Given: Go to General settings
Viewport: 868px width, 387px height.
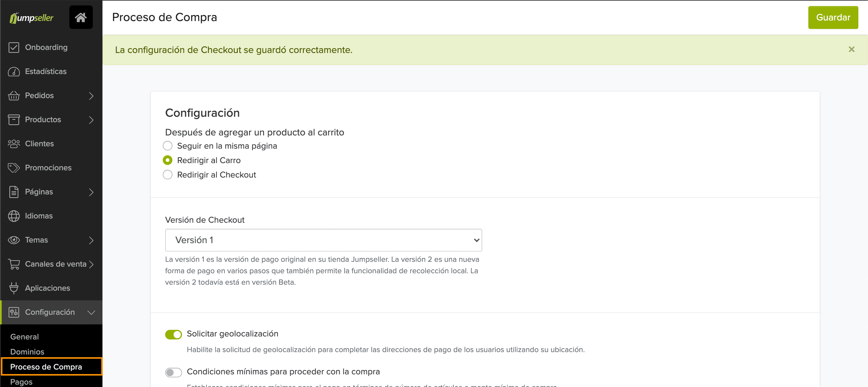Looking at the screenshot, I should click(25, 336).
